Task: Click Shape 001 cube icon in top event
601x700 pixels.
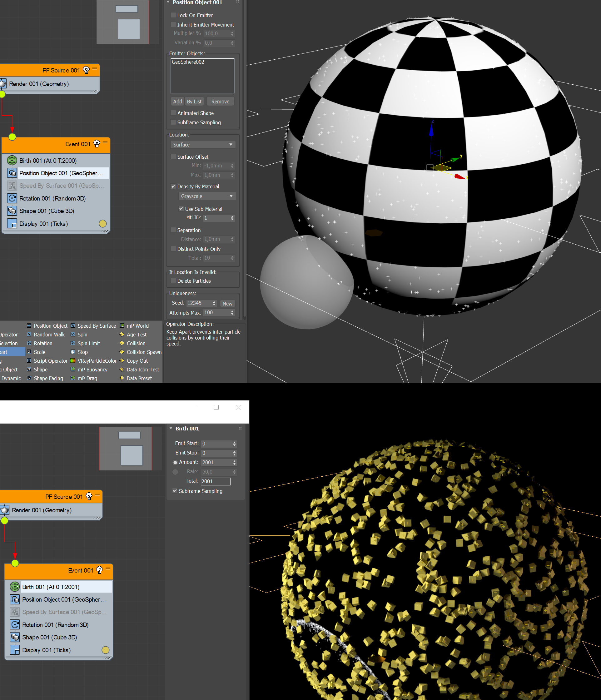Action: tap(12, 211)
